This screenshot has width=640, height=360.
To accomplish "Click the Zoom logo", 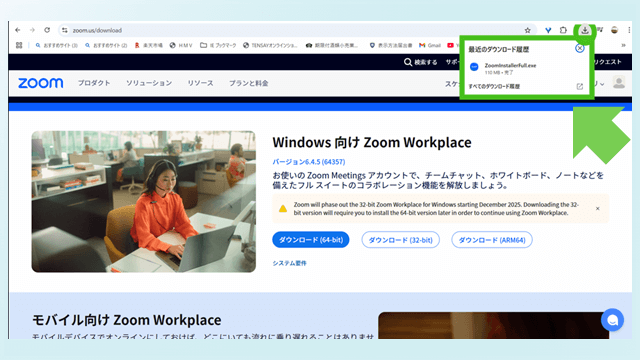I will (40, 83).
